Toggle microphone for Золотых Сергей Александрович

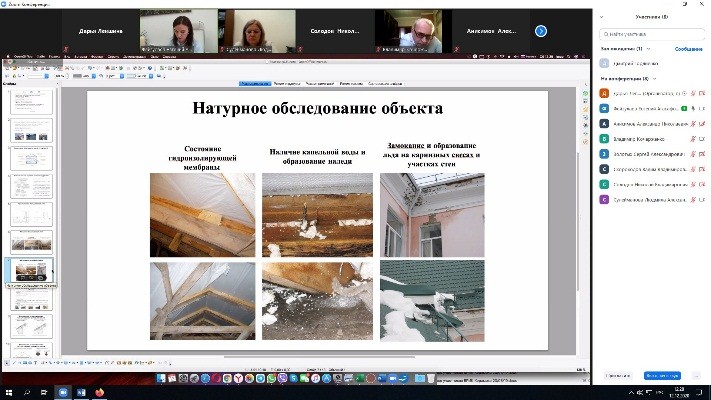693,154
